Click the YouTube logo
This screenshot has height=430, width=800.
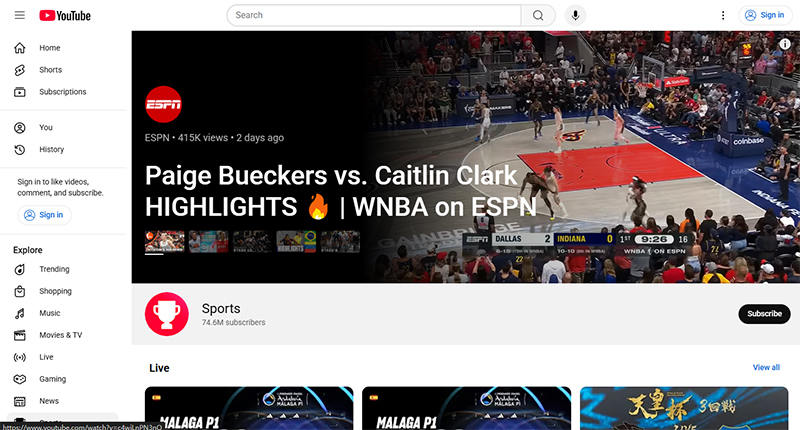(65, 16)
